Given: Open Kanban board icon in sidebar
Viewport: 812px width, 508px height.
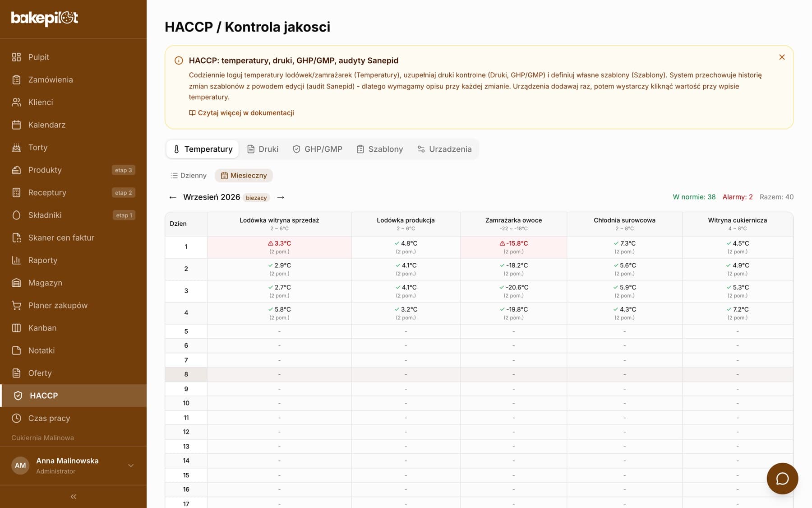Looking at the screenshot, I should click(x=16, y=328).
